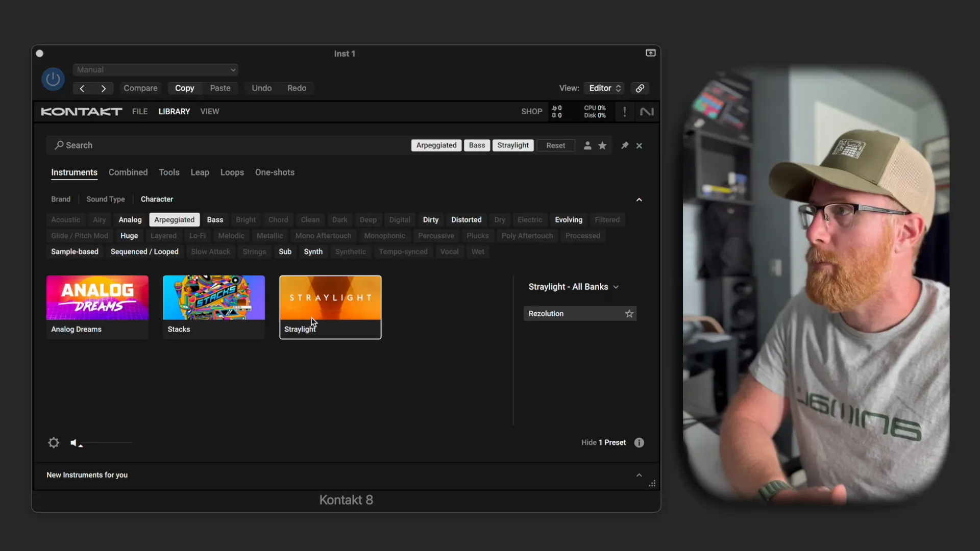Screen dimensions: 980x551
Task: Hide the 1 Preset results list
Action: tap(603, 443)
